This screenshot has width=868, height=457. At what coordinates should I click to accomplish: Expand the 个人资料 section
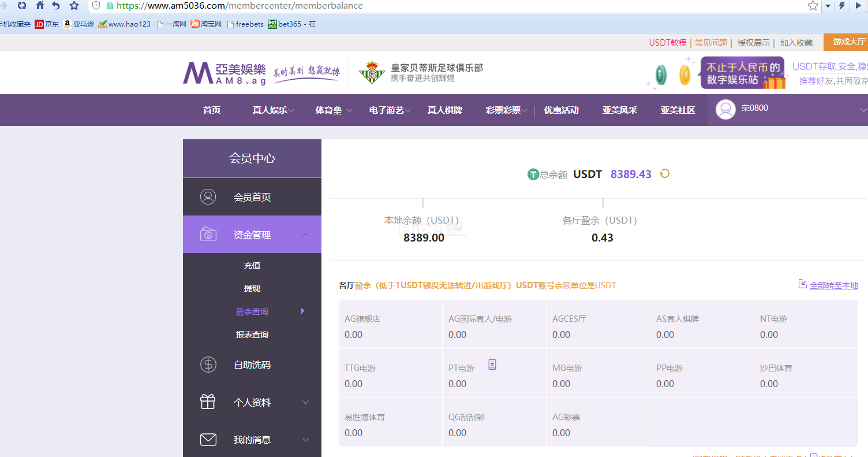click(305, 402)
